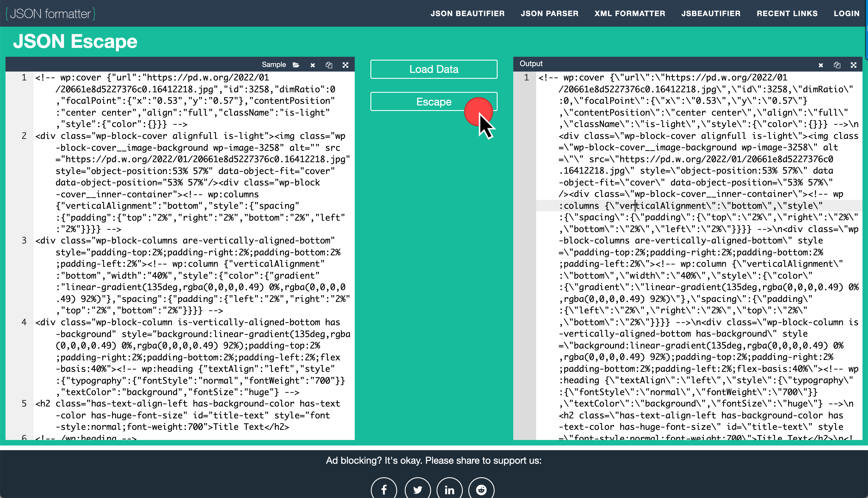The height and width of the screenshot is (498, 868).
Task: Share on LinkedIn icon
Action: (449, 490)
